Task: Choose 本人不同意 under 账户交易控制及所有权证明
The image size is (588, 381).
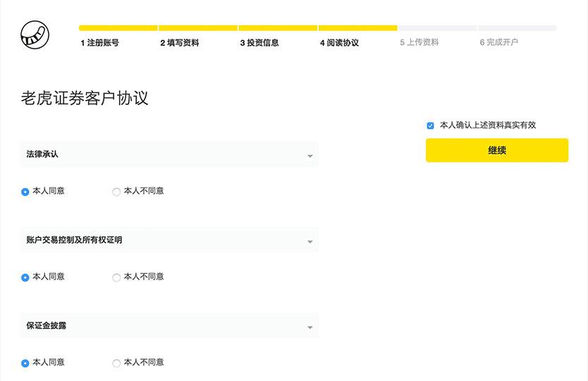Action: click(116, 277)
